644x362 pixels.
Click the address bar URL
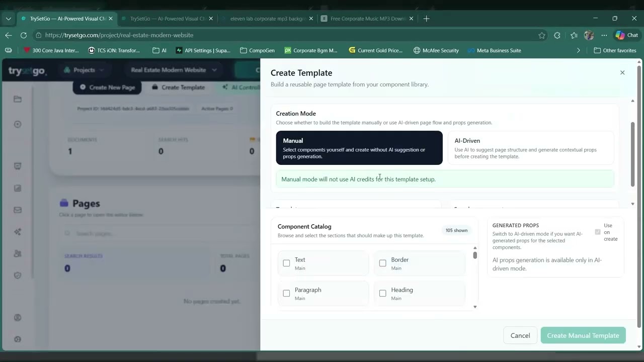tap(119, 35)
